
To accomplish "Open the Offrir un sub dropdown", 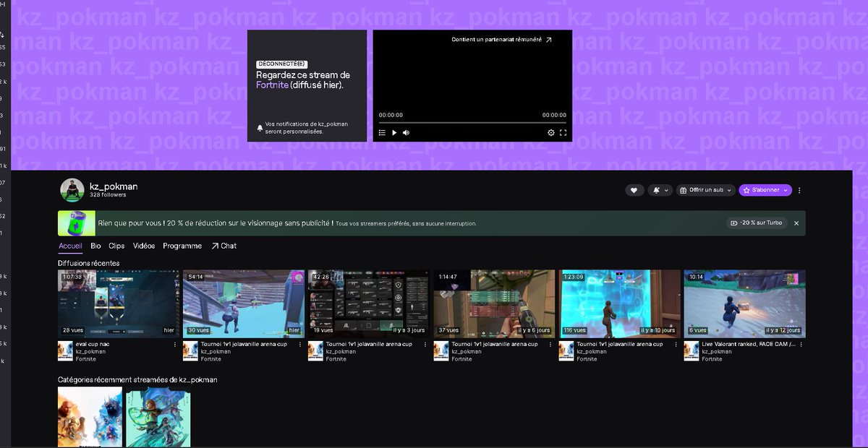I will (706, 190).
